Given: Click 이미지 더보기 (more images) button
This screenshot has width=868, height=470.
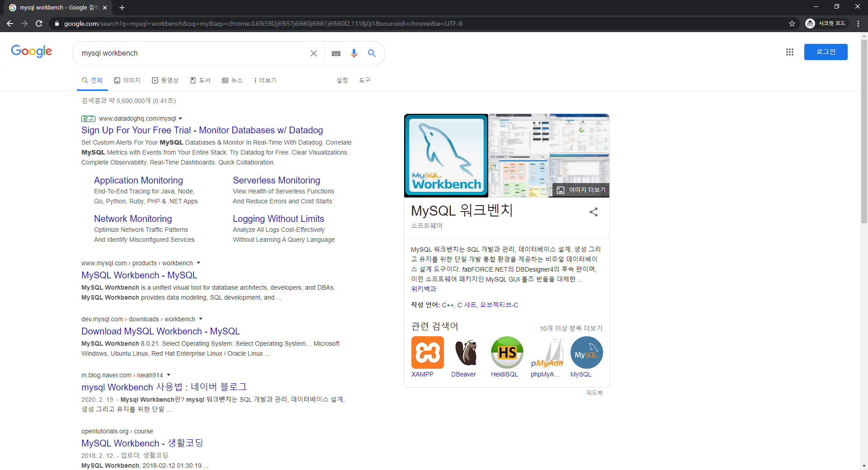Looking at the screenshot, I should click(581, 190).
